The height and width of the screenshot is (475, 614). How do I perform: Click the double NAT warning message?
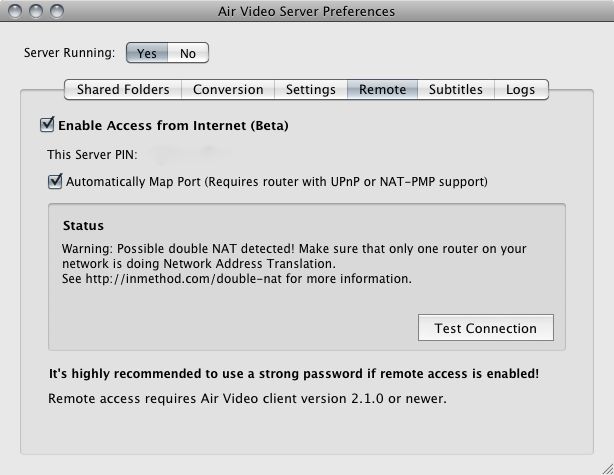pos(294,264)
